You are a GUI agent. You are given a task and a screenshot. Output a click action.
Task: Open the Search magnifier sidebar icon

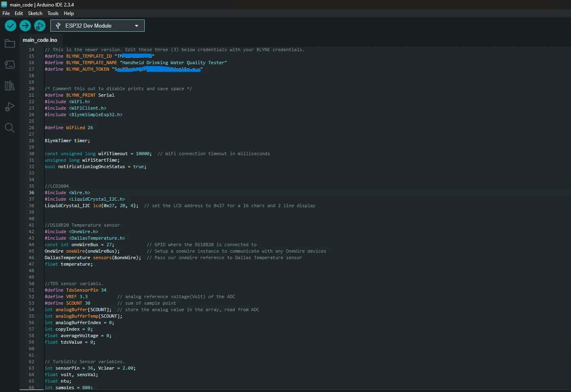pos(10,128)
